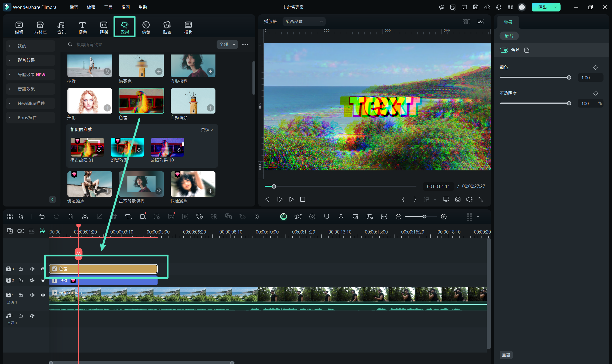Click the 更多 link in recommendations
612x364 pixels.
pos(207,130)
